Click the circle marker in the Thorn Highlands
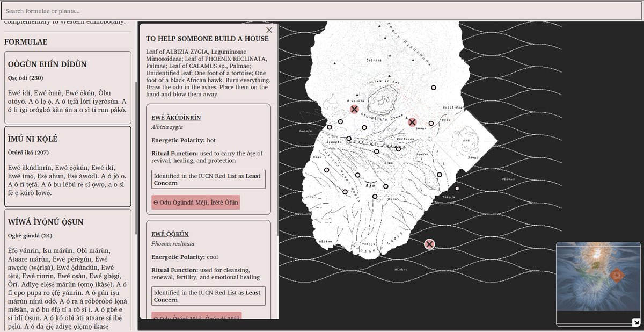 pos(434,87)
